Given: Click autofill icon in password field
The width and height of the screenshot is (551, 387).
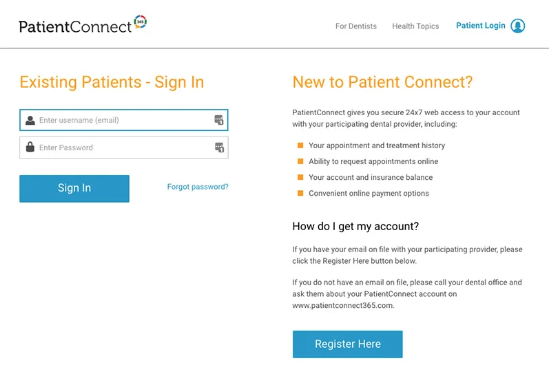Looking at the screenshot, I should (x=219, y=147).
